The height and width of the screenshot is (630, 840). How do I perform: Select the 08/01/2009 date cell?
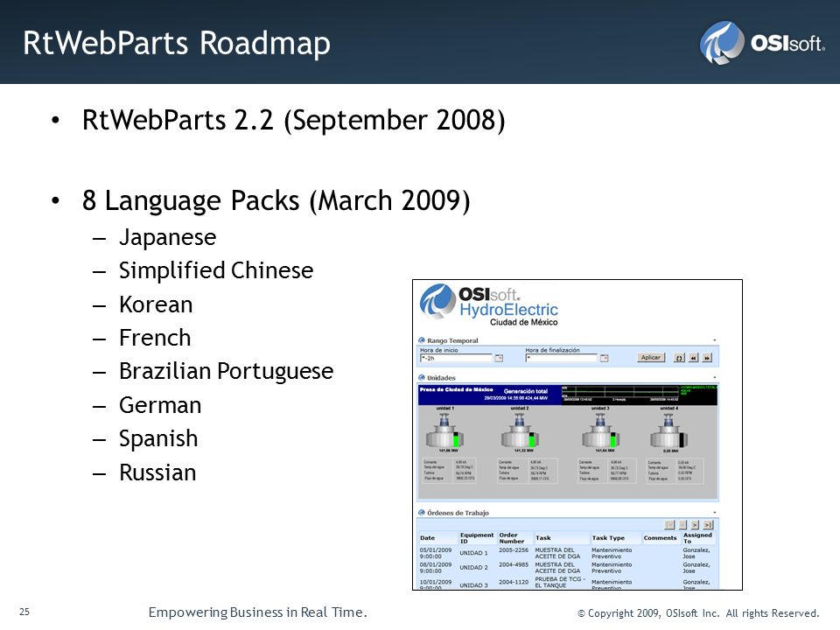click(x=436, y=567)
